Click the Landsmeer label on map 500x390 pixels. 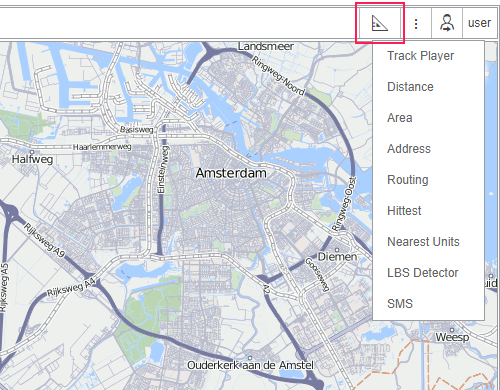tap(266, 46)
